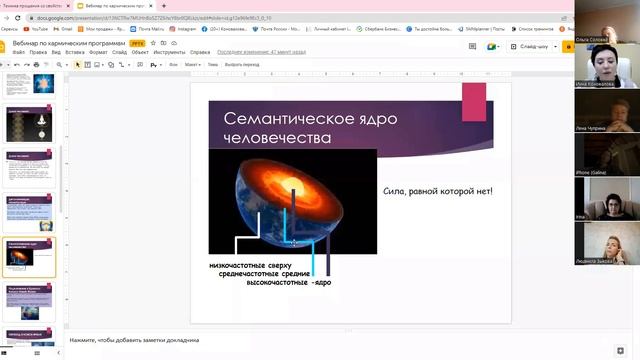Click the Выбрать переход transition button
The image size is (640, 360).
tap(242, 65)
